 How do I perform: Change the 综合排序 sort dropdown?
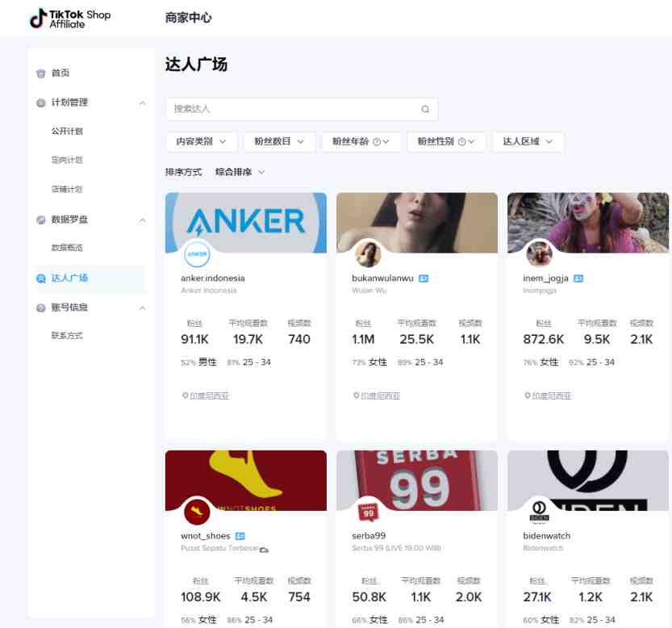(x=240, y=172)
